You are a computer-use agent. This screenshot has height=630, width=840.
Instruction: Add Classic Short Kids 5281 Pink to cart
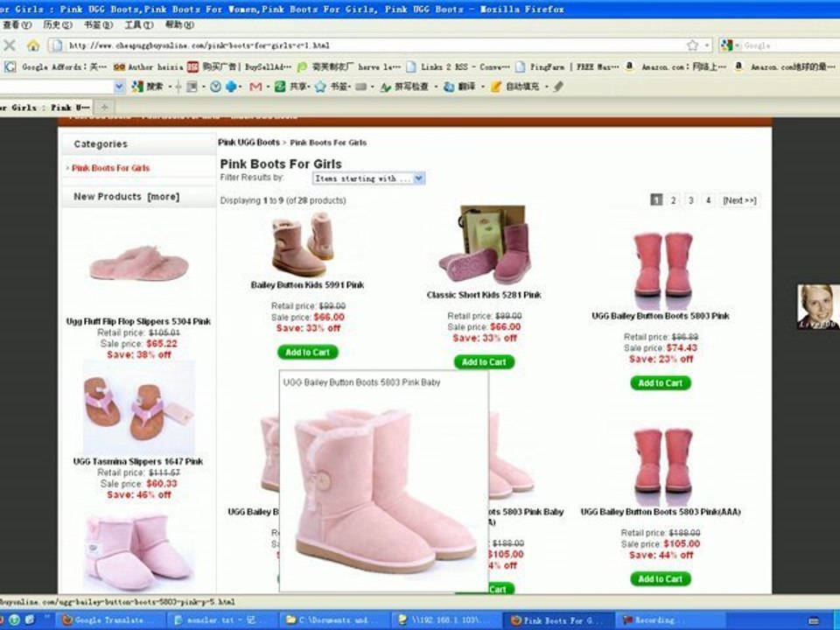pyautogui.click(x=484, y=362)
